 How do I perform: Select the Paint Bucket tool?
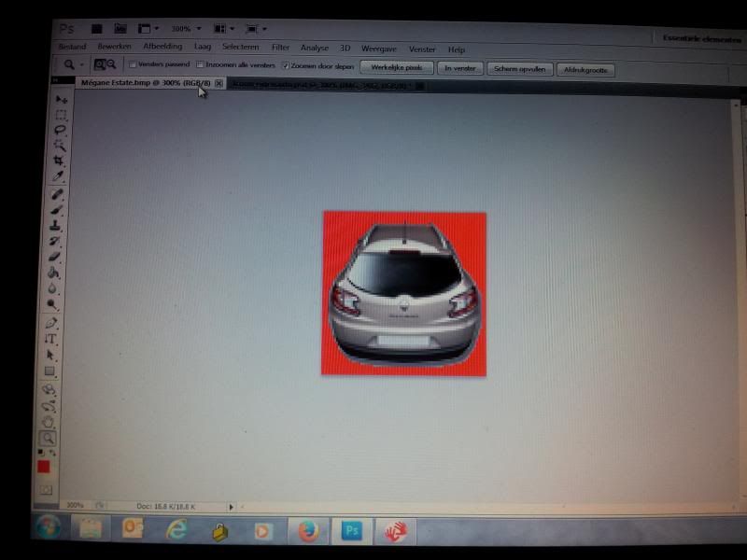(53, 273)
